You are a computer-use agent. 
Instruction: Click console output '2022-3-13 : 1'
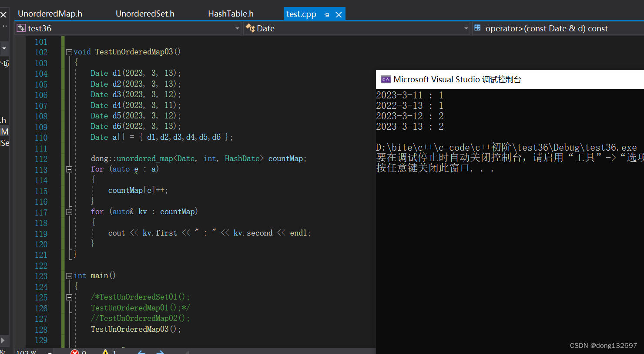point(410,106)
